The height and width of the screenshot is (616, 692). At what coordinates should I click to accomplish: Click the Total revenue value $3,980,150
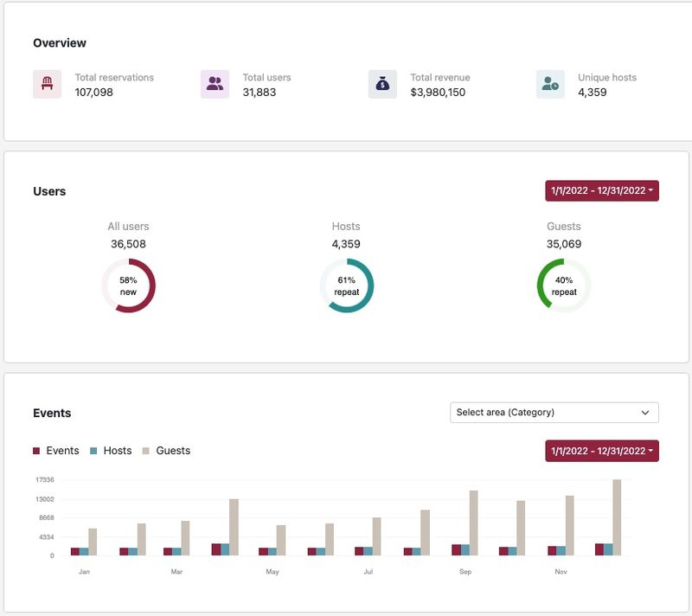coord(438,93)
